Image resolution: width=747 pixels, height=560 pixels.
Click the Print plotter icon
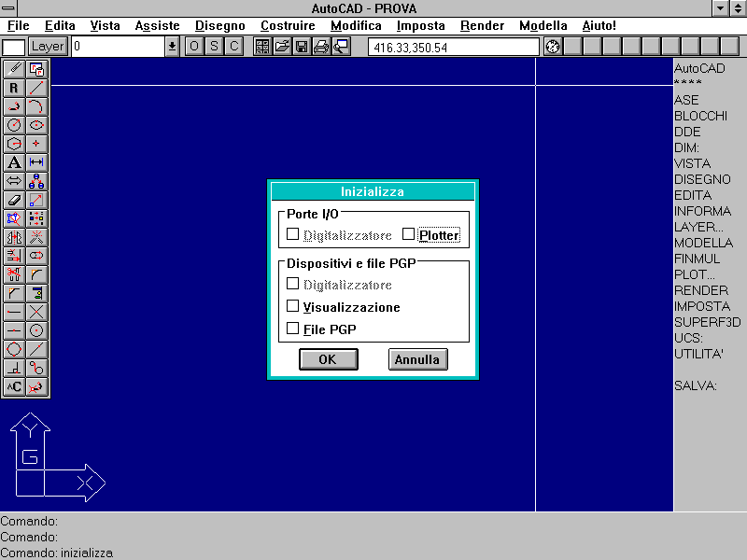pyautogui.click(x=321, y=47)
